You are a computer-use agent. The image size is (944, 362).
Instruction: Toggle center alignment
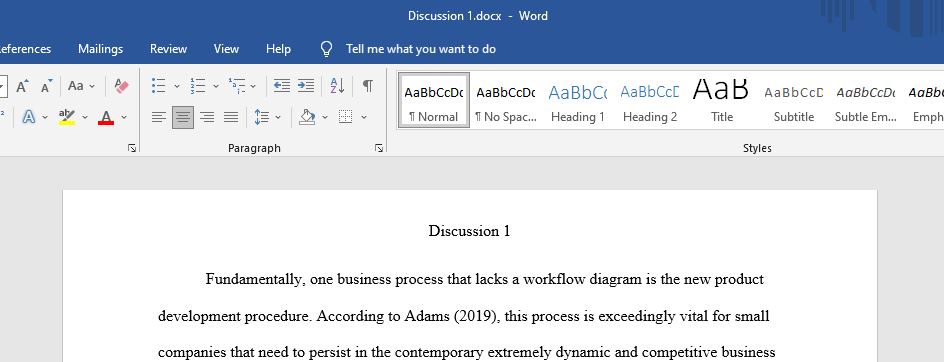coord(183,117)
